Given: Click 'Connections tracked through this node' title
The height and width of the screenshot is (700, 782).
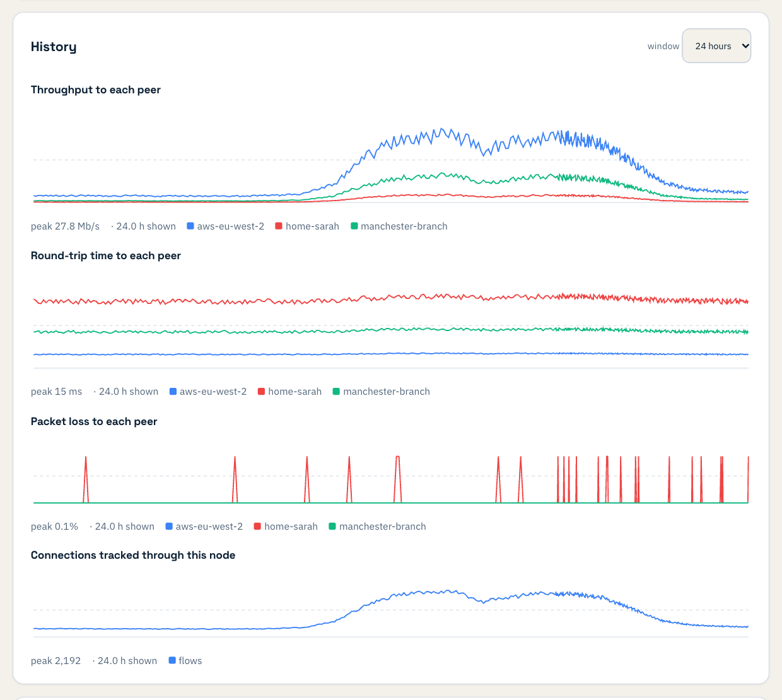Looking at the screenshot, I should (133, 555).
